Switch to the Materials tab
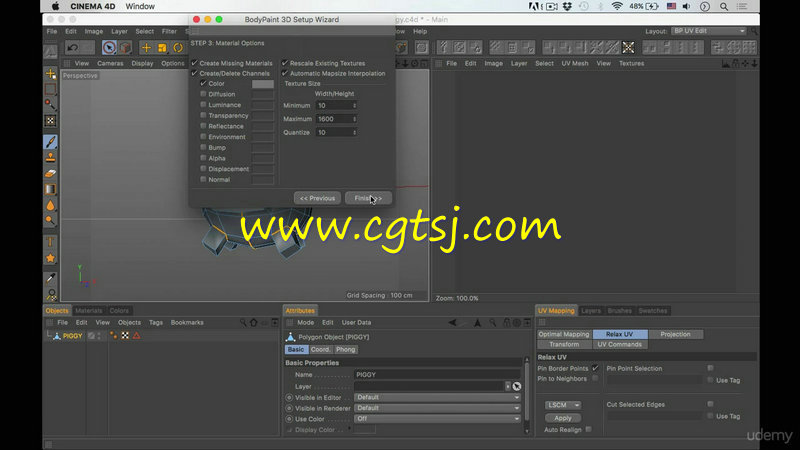Viewport: 800px width, 450px height. pyautogui.click(x=89, y=310)
